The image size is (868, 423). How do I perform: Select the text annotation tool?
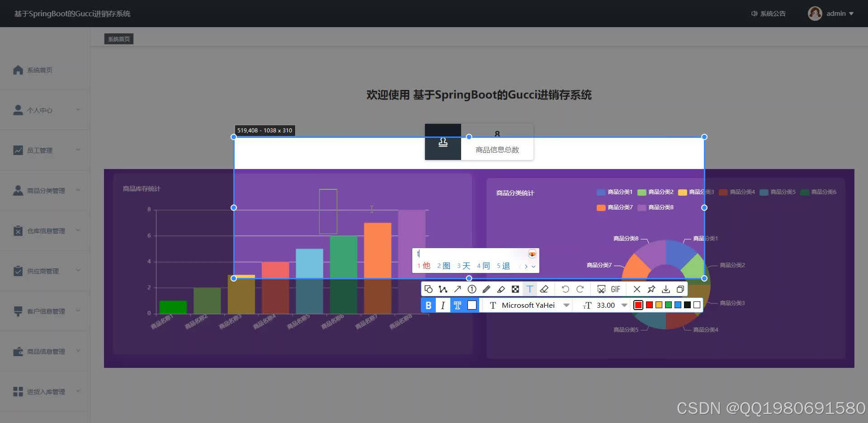click(x=530, y=289)
